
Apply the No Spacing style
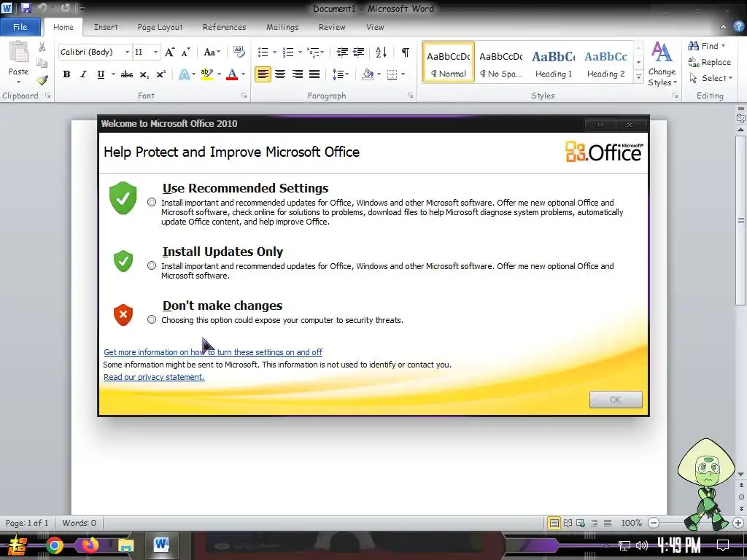tap(500, 63)
